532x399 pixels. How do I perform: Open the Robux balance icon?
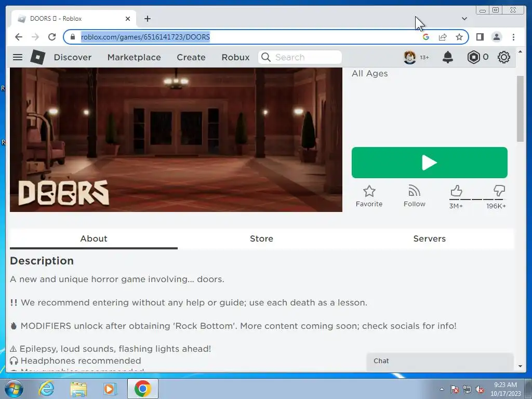(x=473, y=57)
